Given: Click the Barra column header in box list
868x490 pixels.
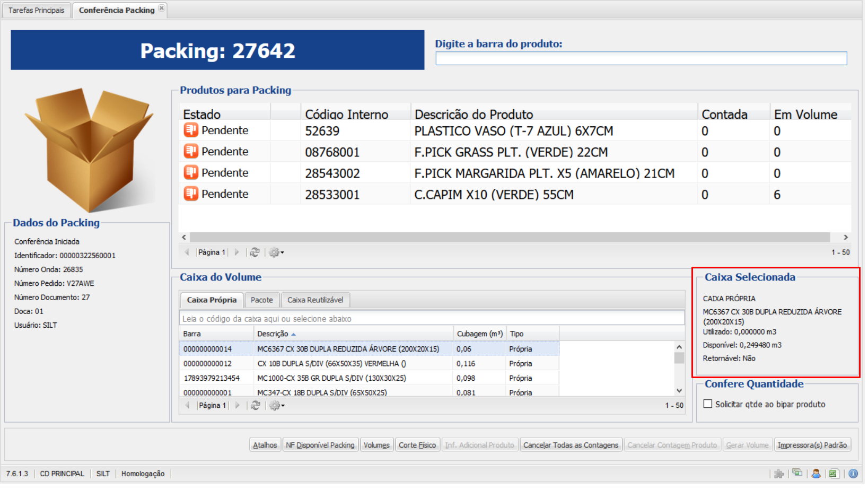Looking at the screenshot, I should [x=216, y=334].
